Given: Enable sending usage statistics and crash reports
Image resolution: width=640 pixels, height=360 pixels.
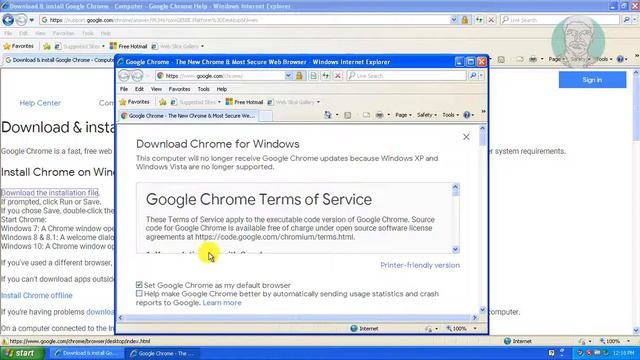Looking at the screenshot, I should [139, 293].
